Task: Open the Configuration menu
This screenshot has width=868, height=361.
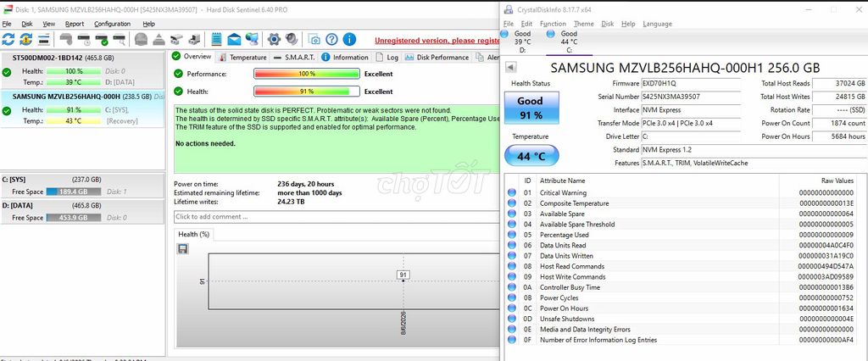Action: pos(113,24)
